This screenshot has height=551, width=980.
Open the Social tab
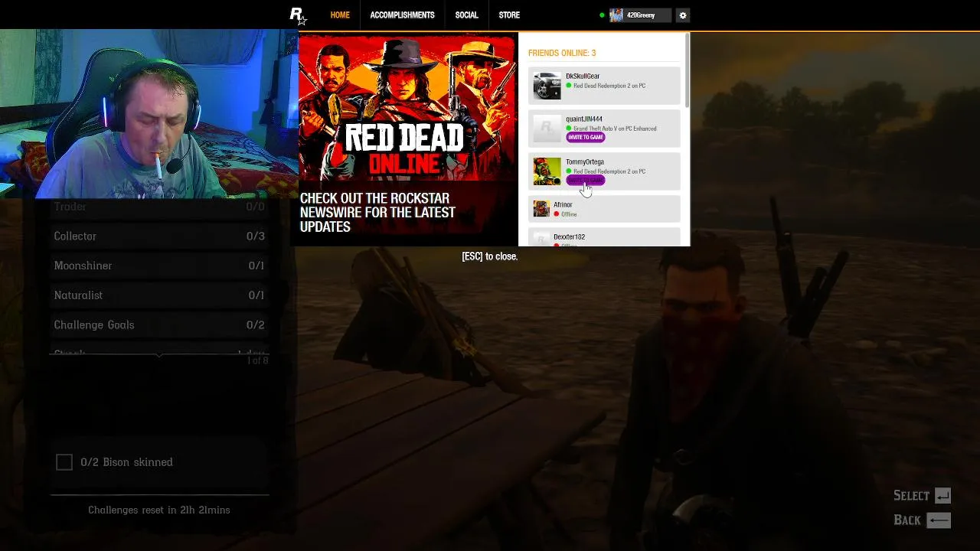466,15
